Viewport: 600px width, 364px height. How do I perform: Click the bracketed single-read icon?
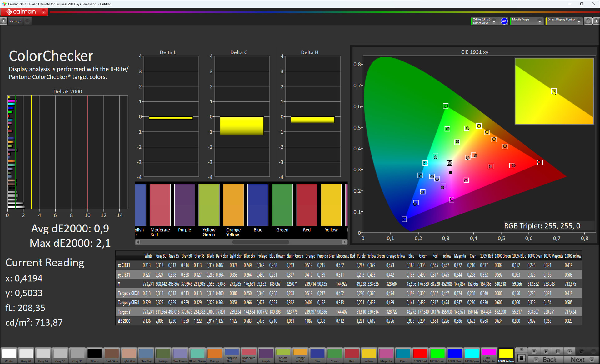(x=558, y=351)
